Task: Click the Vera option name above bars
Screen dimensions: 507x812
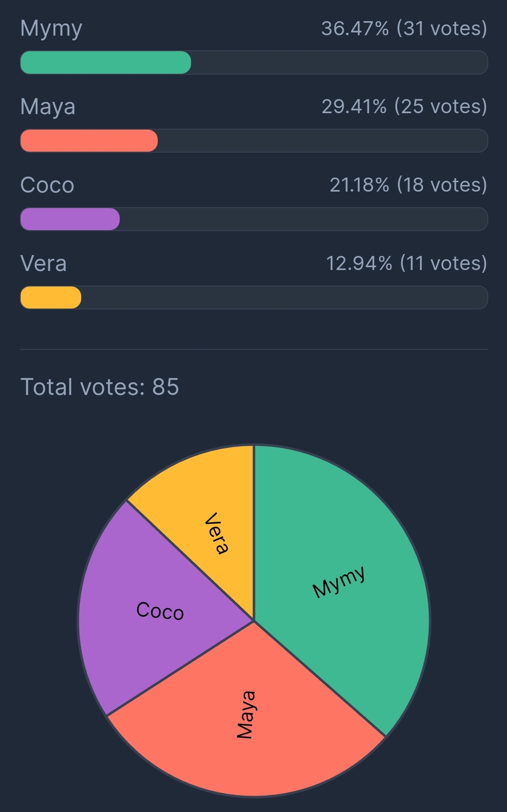Action: click(x=44, y=263)
